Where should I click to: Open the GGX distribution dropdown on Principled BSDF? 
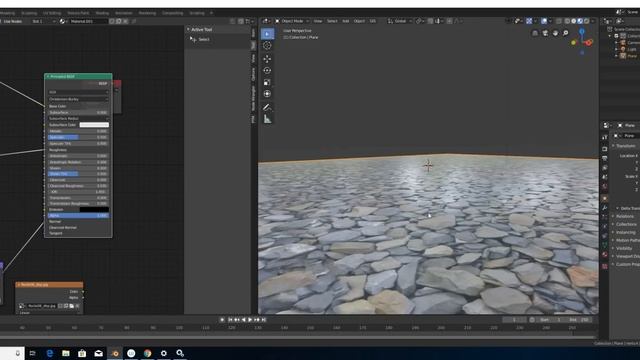click(x=78, y=92)
